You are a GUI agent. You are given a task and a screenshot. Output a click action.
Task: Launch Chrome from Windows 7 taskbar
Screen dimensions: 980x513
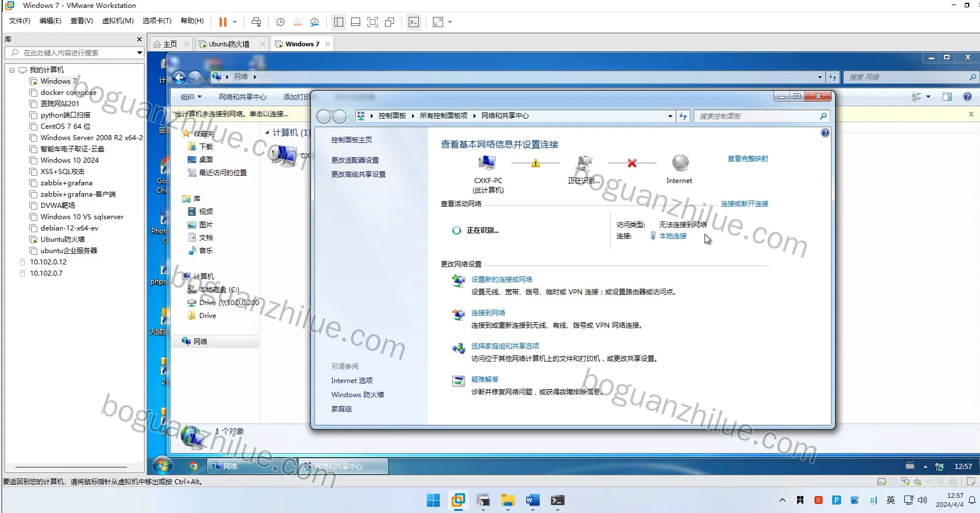click(194, 466)
